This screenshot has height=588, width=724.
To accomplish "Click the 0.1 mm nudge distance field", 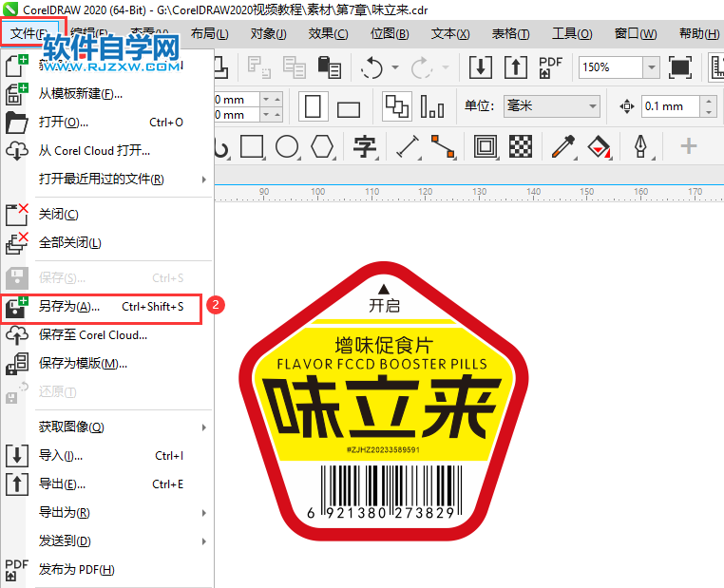I will 671,106.
